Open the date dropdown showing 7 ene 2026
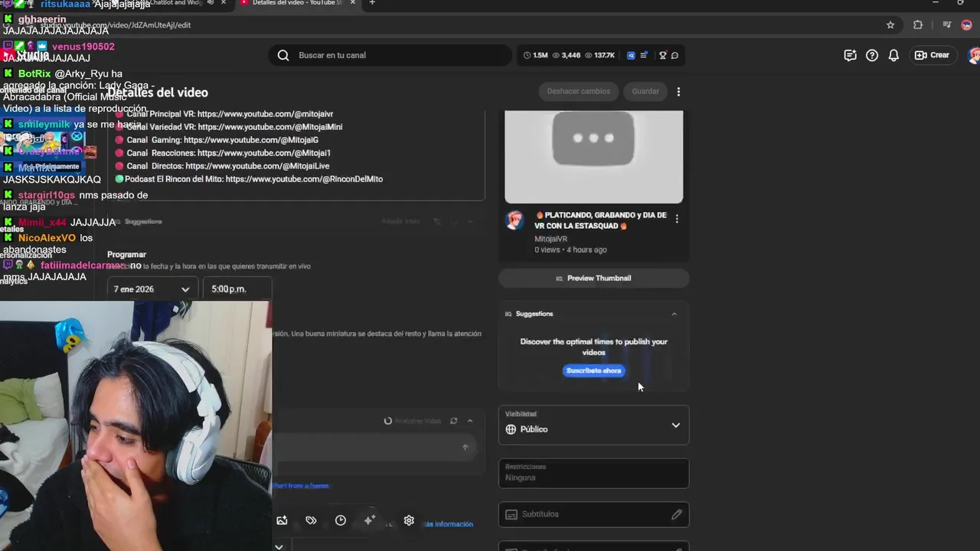This screenshot has width=980, height=551. tap(152, 289)
